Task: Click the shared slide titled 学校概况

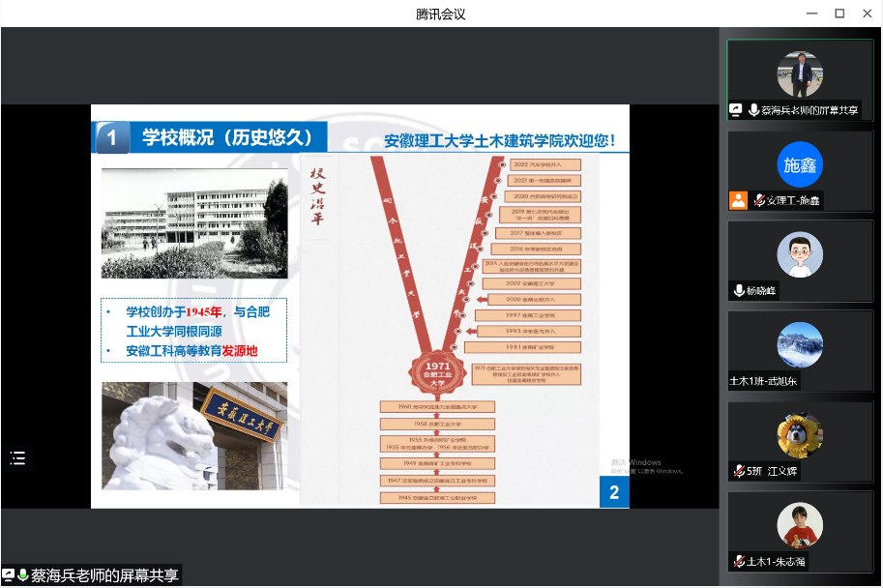Action: (x=360, y=306)
